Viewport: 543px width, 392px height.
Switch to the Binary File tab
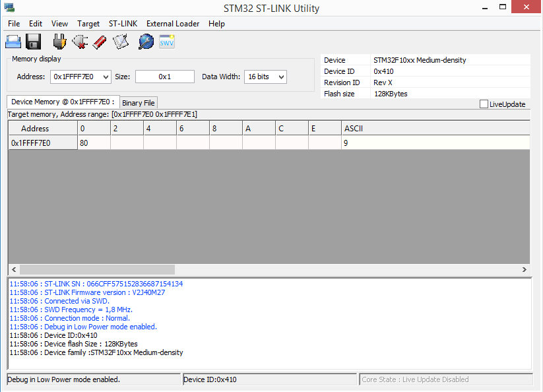(138, 103)
